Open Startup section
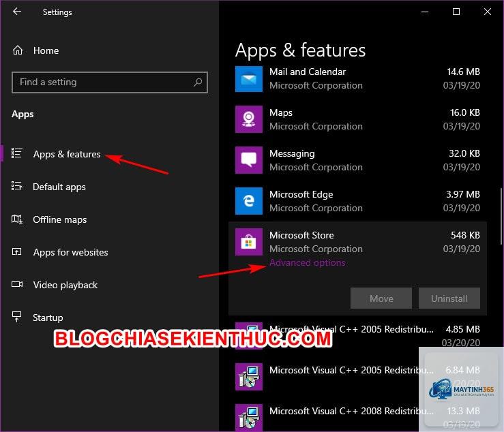The height and width of the screenshot is (432, 504). click(48, 318)
